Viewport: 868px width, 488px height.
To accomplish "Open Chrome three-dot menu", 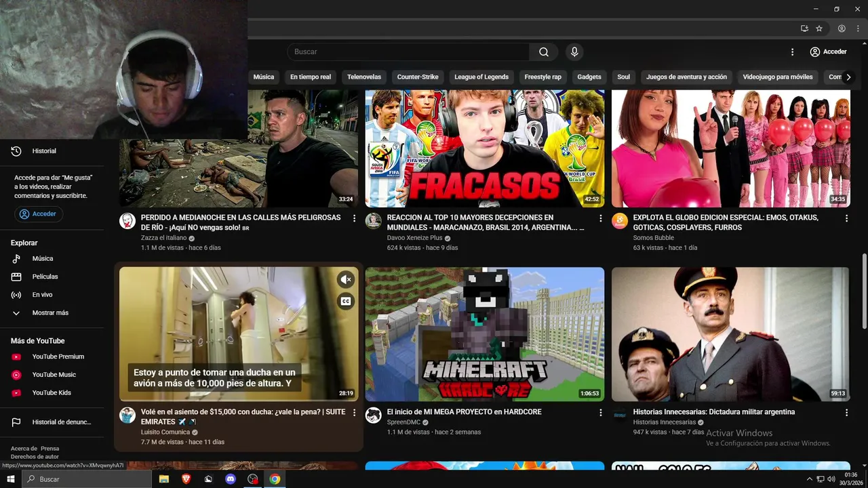I will (857, 28).
